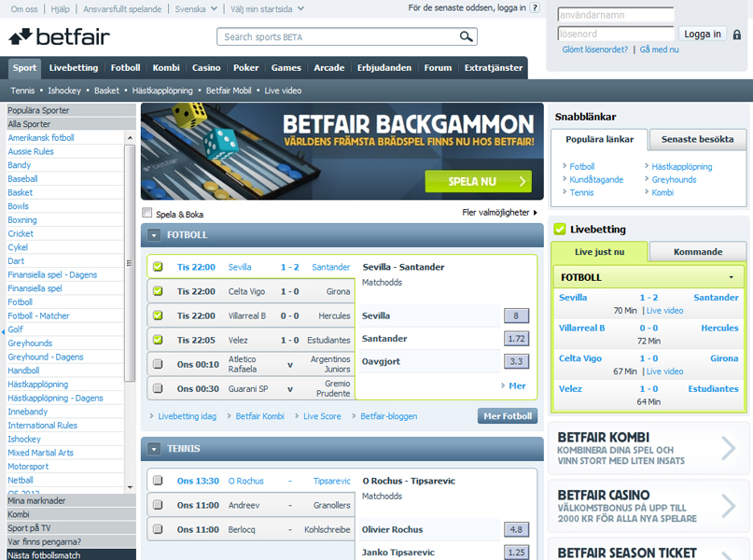Uncheck the Villarreal B vs Hercules checkbox
Viewport: 753px width, 560px height.
[158, 315]
